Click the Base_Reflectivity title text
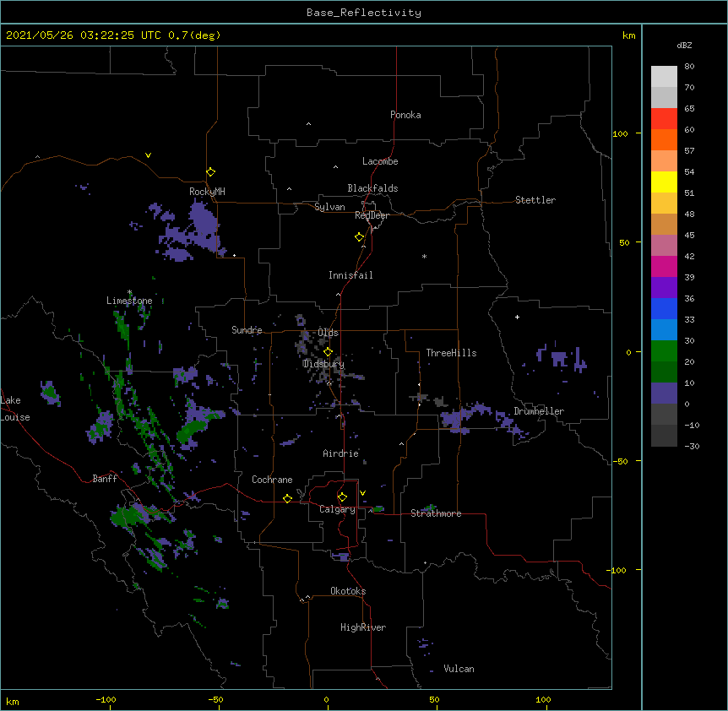The image size is (728, 711). pyautogui.click(x=364, y=13)
